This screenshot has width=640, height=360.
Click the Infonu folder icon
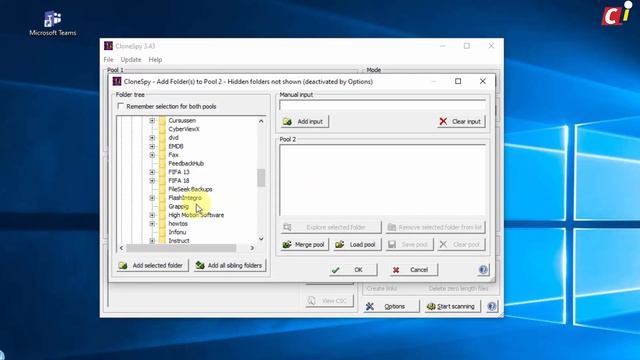point(162,232)
